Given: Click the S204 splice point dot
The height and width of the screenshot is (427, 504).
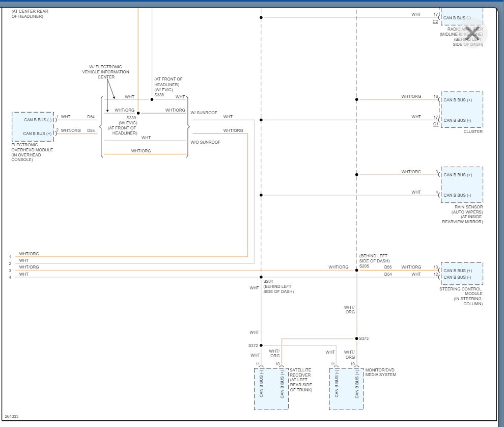Looking at the screenshot, I should pyautogui.click(x=261, y=277).
